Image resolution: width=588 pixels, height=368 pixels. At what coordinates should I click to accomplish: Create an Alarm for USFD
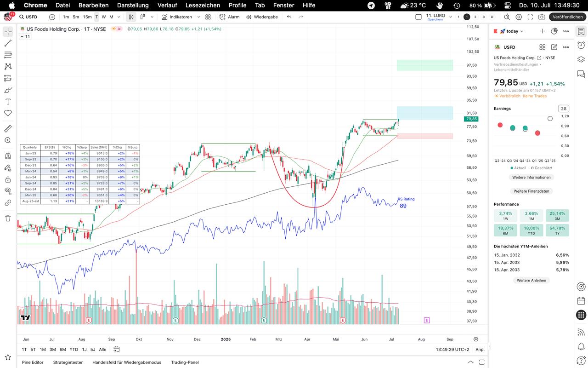point(229,17)
